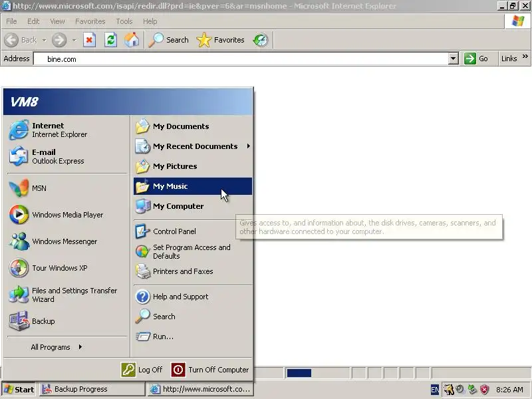Click the Log Off button
This screenshot has width=532, height=399.
pos(142,370)
